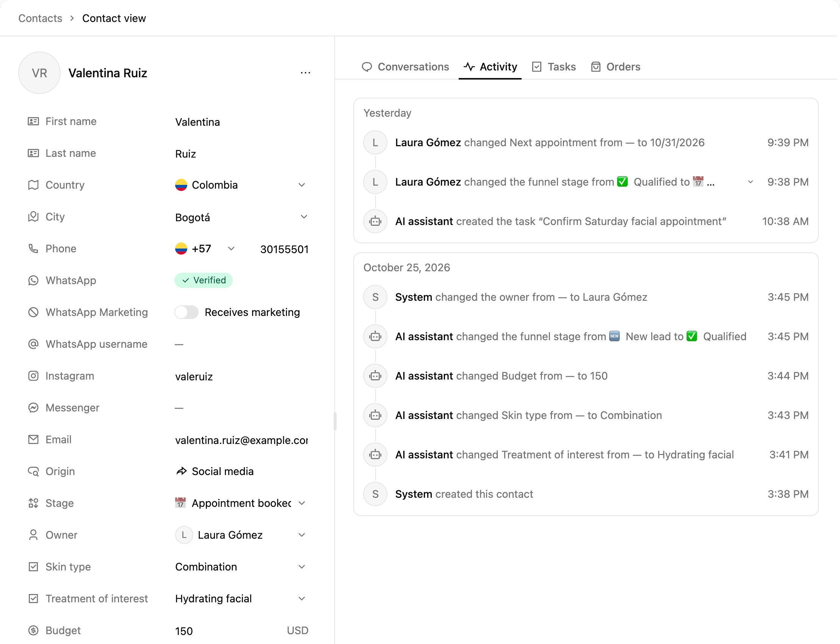Click the WhatsApp Marketing blocked icon
The height and width of the screenshot is (644, 840).
pos(33,312)
